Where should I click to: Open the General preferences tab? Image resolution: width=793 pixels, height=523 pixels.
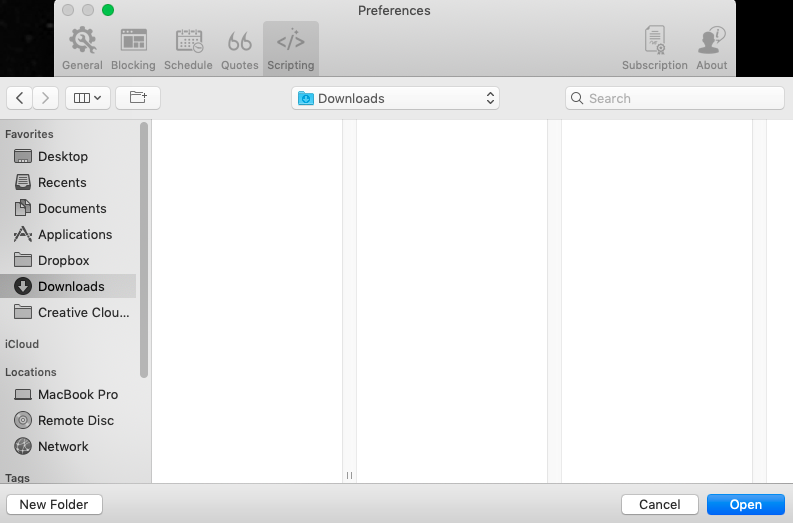82,49
